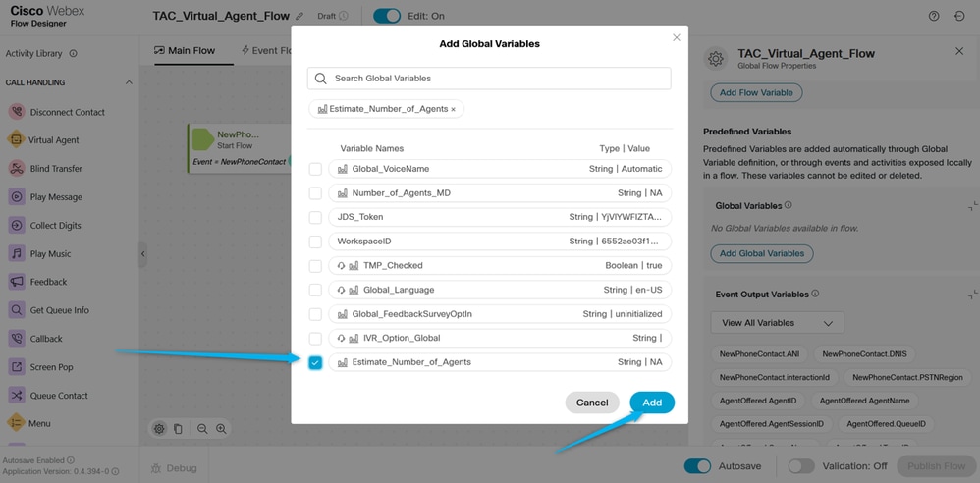The height and width of the screenshot is (483, 980).
Task: Check the Global_Language checkbox
Action: tap(315, 290)
